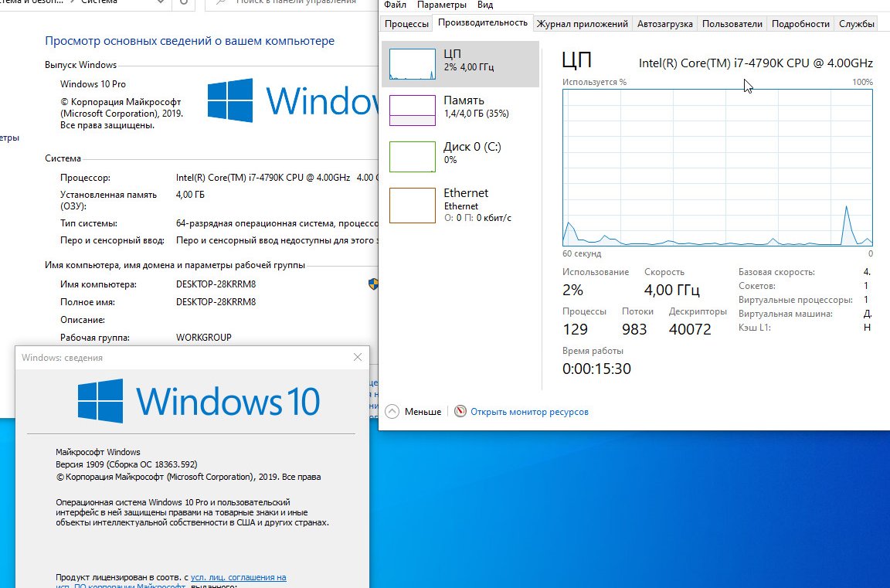Click the Кэш L1 label
This screenshot has width=890, height=588.
pyautogui.click(x=755, y=328)
